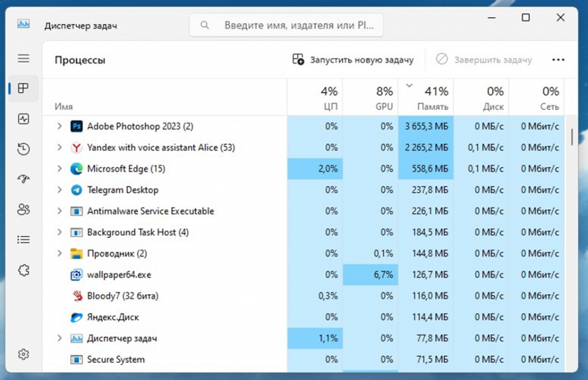Open Startup apps page in sidebar

click(x=24, y=179)
